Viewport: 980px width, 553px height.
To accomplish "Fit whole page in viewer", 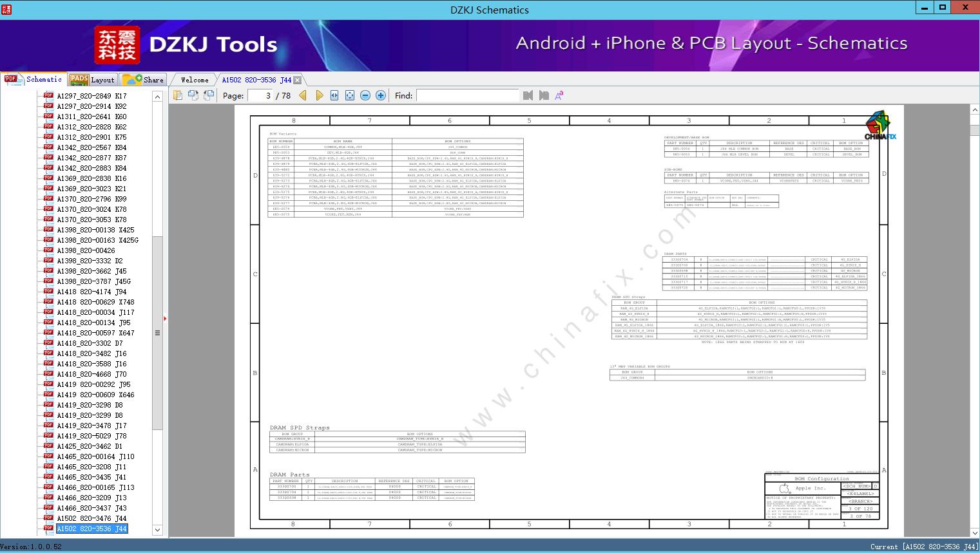I will (x=350, y=95).
